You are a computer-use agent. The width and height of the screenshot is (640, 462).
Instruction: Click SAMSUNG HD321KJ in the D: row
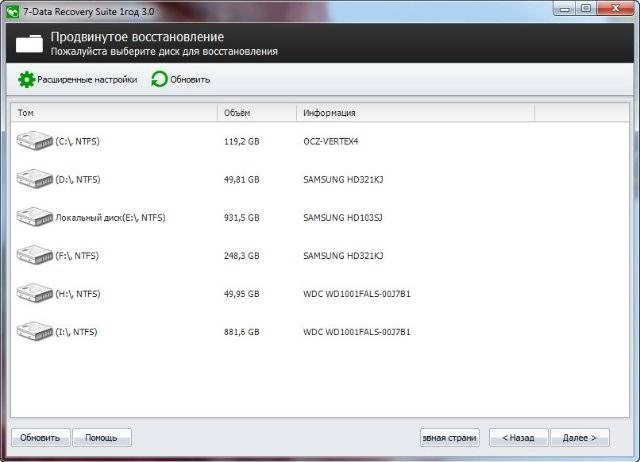343,180
